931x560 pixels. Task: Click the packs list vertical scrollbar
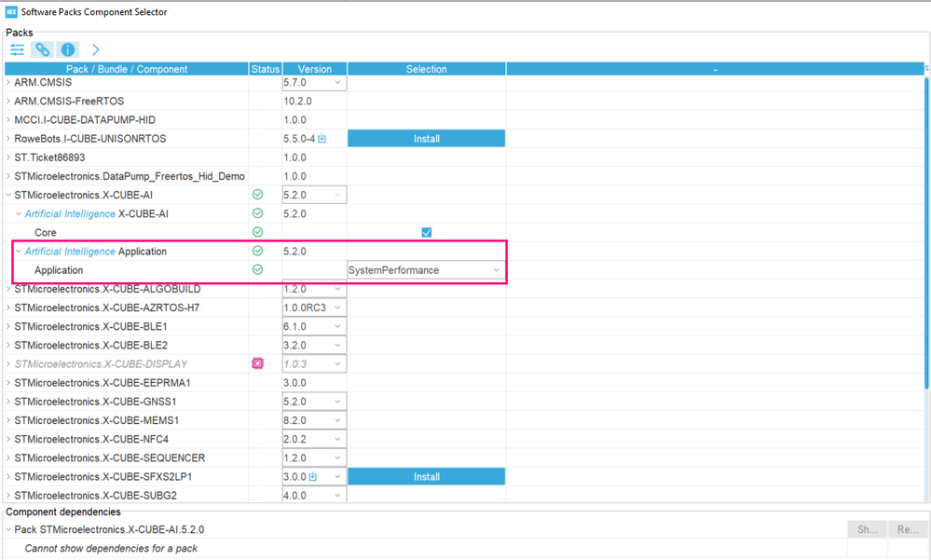[x=926, y=233]
